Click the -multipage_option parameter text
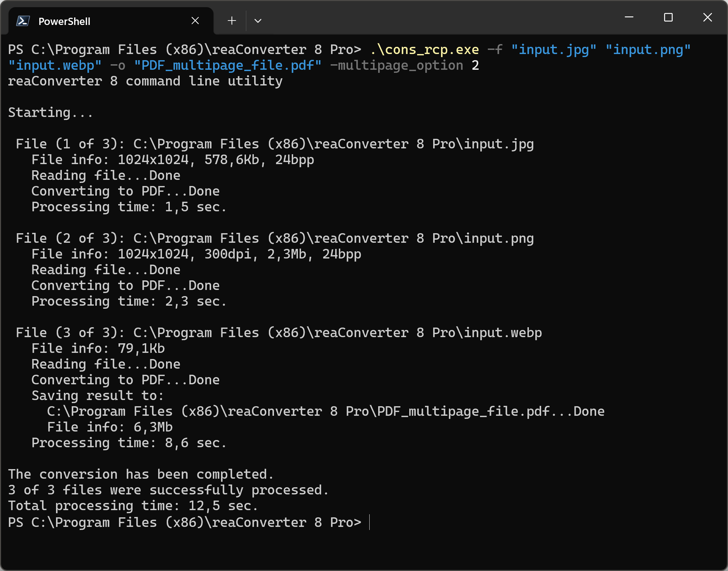 tap(397, 66)
